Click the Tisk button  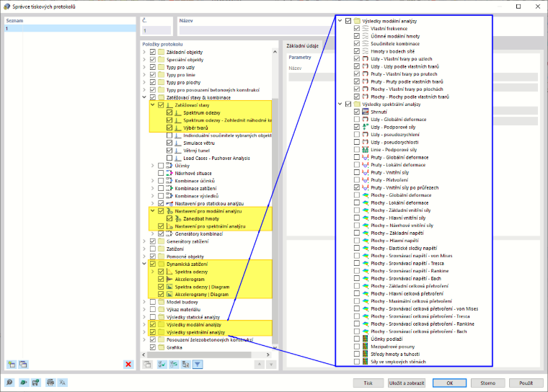368,383
